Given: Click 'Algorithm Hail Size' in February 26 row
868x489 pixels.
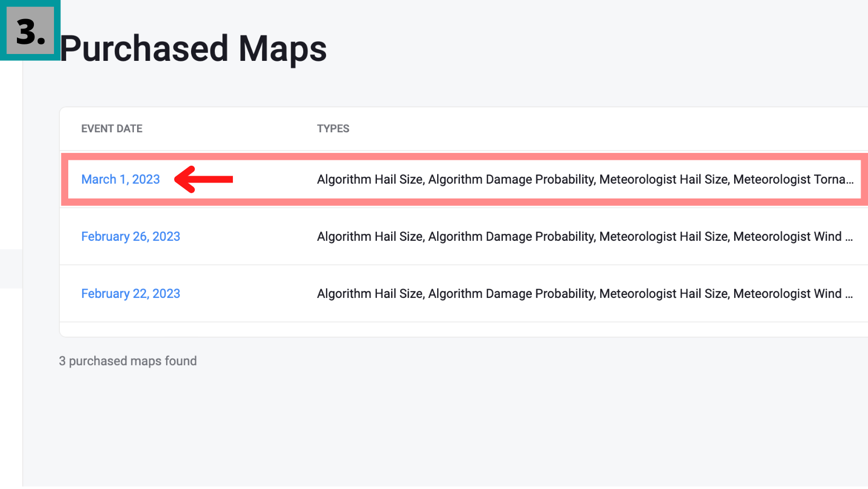Looking at the screenshot, I should [x=370, y=237].
